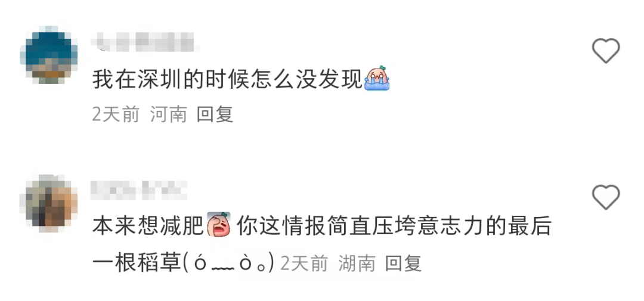
Task: Open the blurred username above the 深圳 comment
Action: (145, 42)
